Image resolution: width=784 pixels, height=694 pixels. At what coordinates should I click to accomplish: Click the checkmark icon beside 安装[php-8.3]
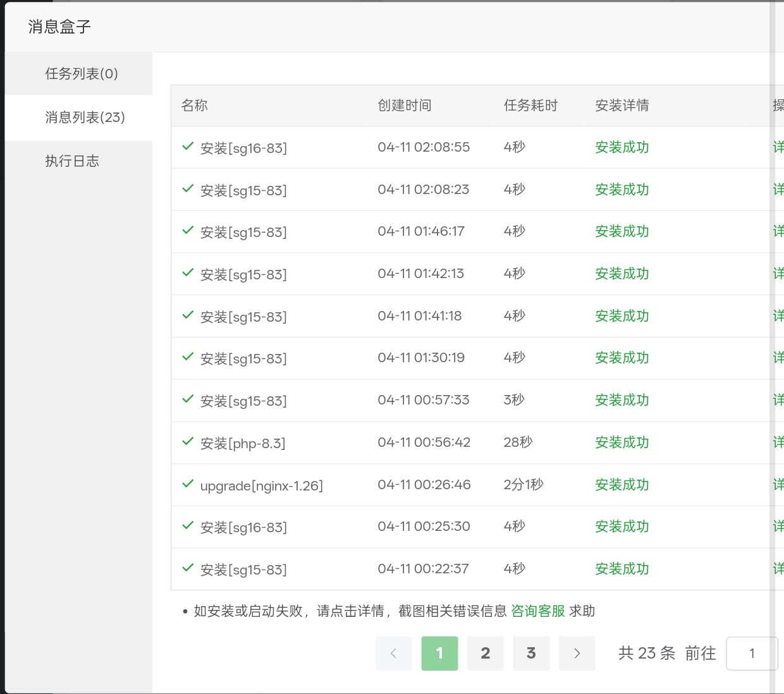(187, 441)
